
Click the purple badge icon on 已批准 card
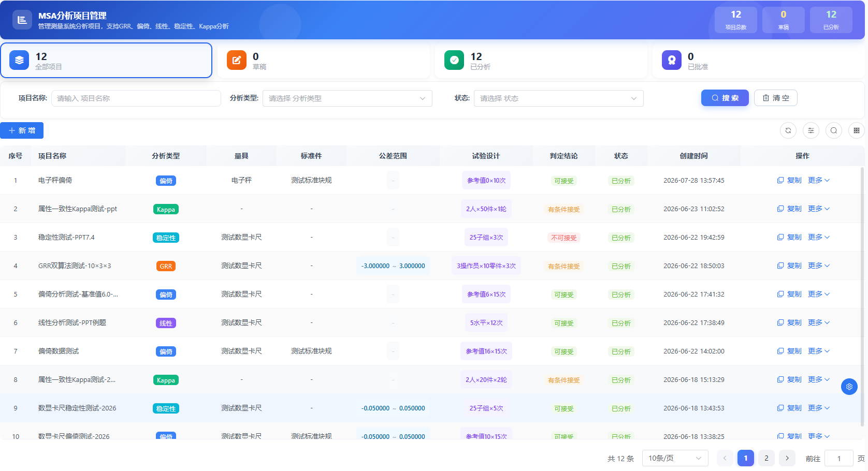click(x=672, y=60)
